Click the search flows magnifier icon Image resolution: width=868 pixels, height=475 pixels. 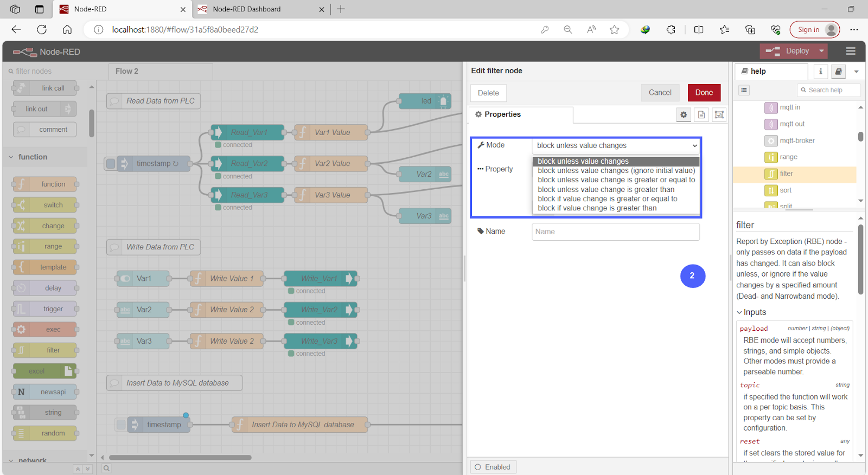[107, 468]
